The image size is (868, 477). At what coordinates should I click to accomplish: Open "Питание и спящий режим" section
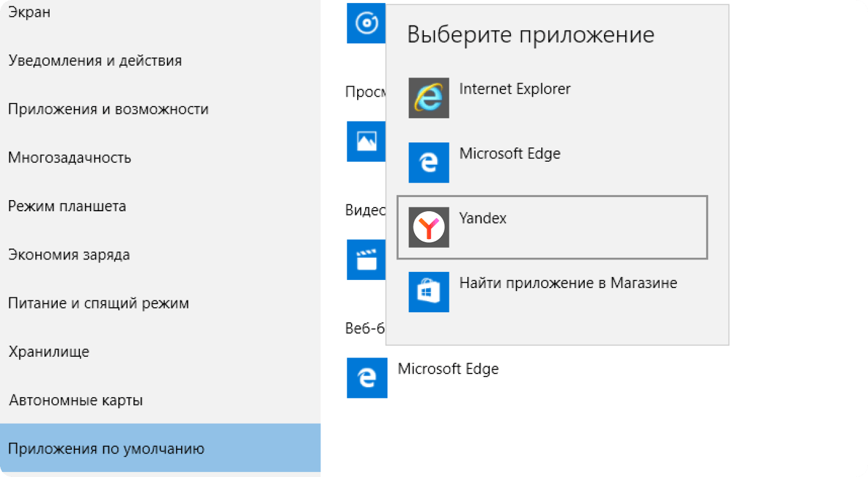99,304
